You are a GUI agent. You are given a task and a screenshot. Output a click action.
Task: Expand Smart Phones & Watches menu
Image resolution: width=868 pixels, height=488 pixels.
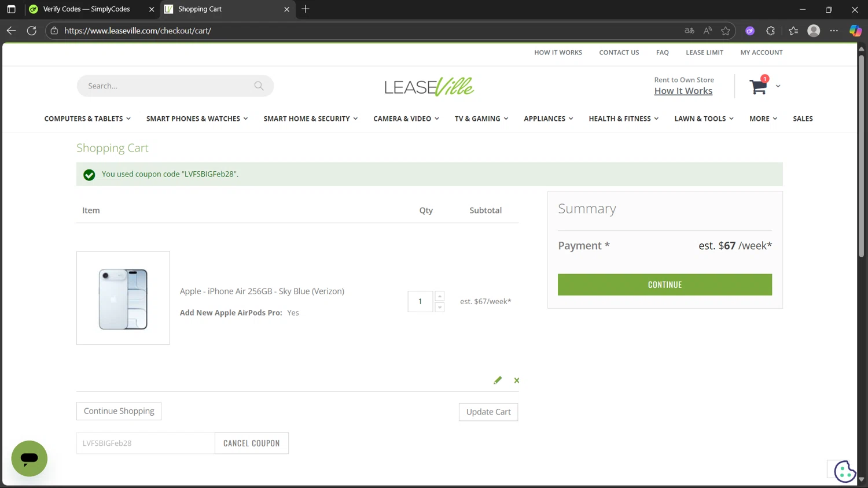click(x=197, y=119)
